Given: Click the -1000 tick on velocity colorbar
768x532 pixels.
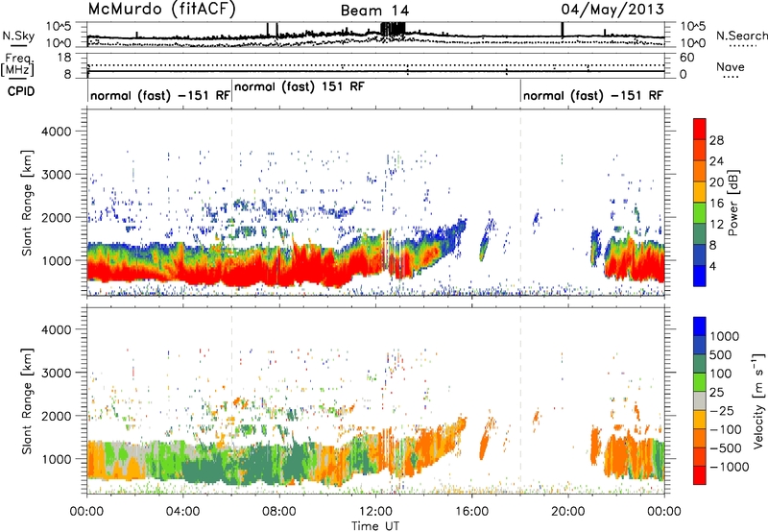Looking at the screenshot, I should (729, 467).
